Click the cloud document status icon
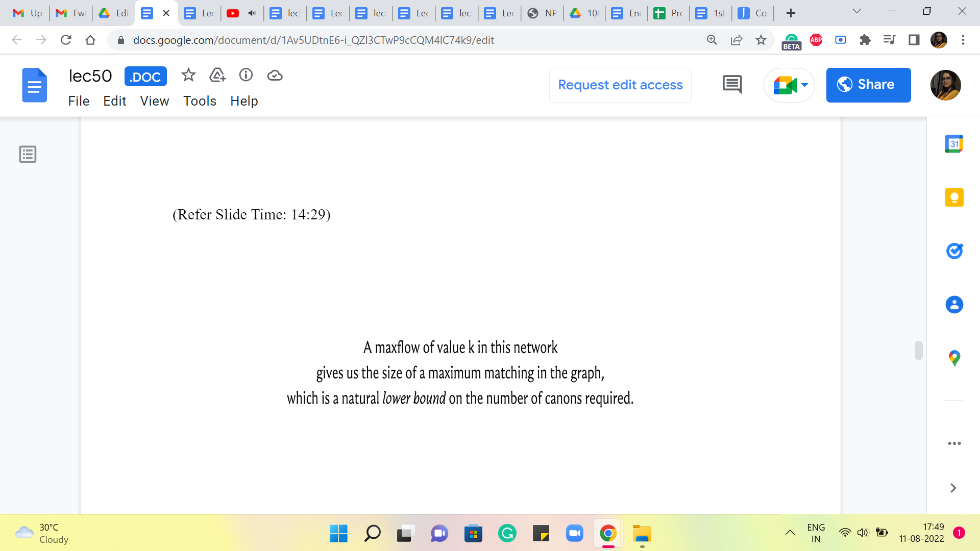 pos(275,76)
